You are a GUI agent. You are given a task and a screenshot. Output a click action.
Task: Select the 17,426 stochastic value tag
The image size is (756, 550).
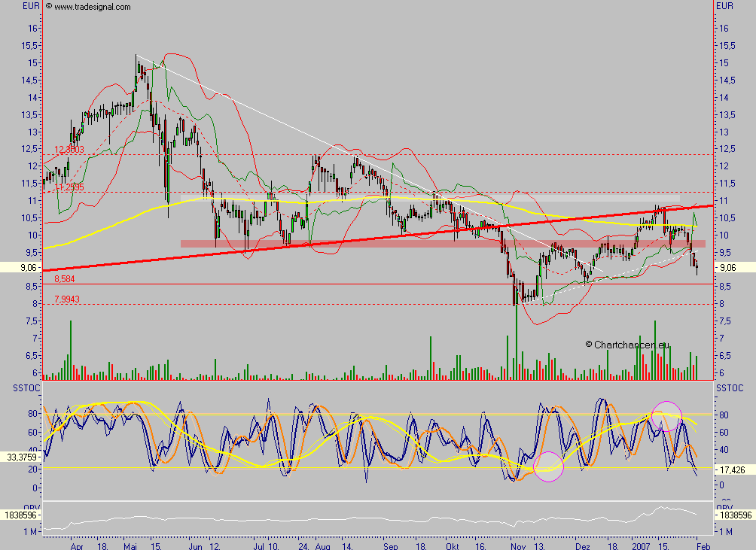734,469
